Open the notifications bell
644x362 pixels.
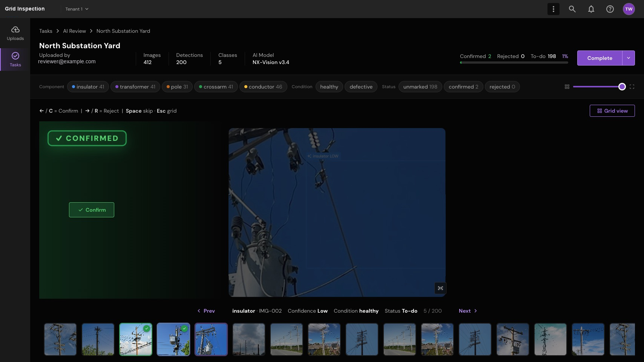click(591, 9)
